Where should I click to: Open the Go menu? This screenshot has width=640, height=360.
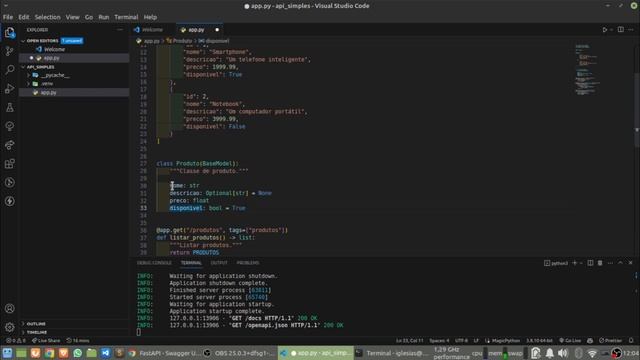(89, 17)
